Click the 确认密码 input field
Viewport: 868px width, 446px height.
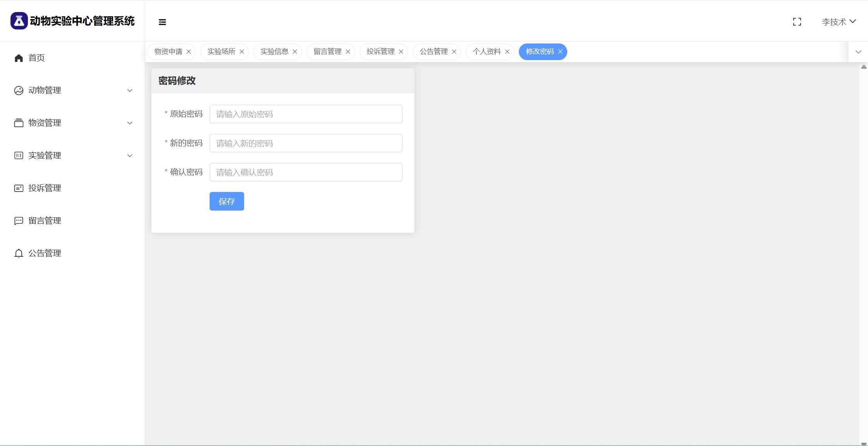click(306, 172)
